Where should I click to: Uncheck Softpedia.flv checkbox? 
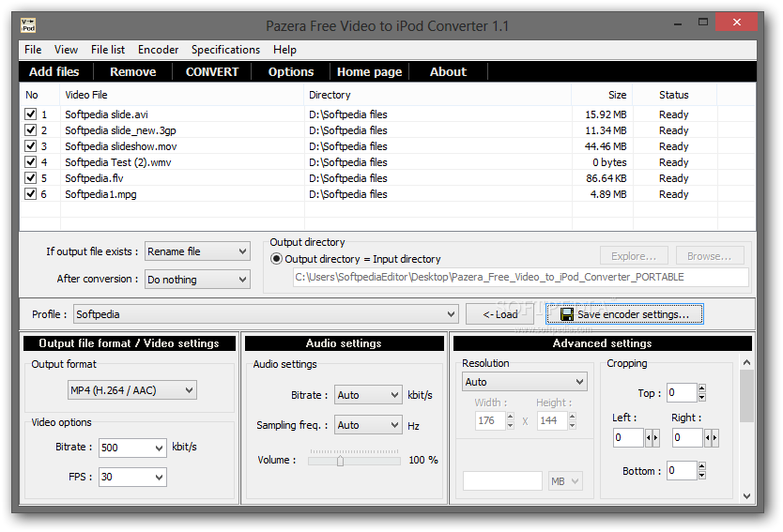(x=30, y=177)
